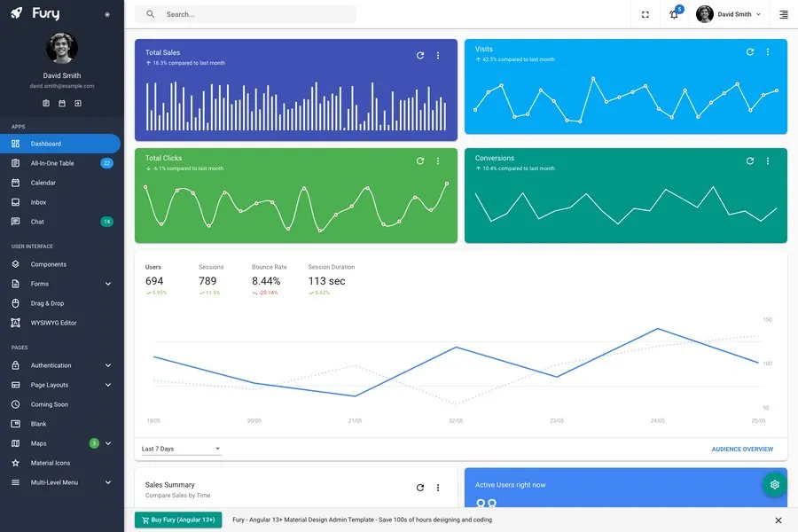Click the Buy Fury (Angular 13+) button
The height and width of the screenshot is (532, 798).
(177, 520)
